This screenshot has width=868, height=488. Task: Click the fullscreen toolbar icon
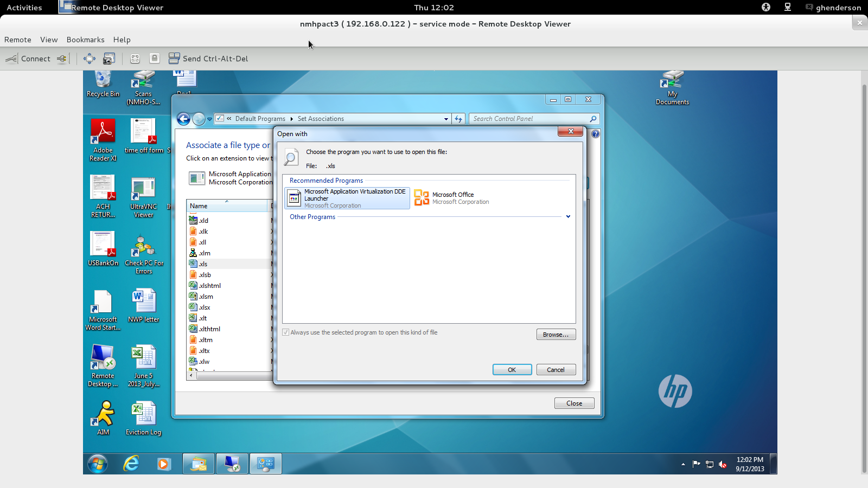[90, 59]
